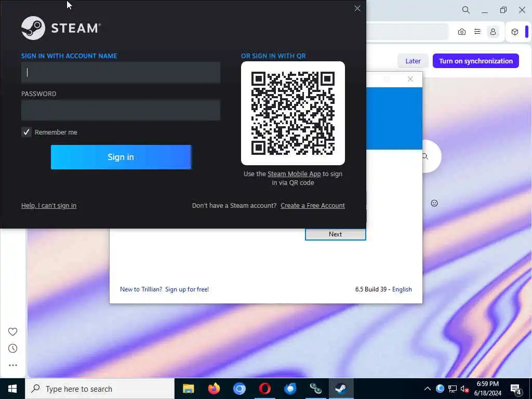Image resolution: width=532 pixels, height=399 pixels.
Task: Focus the Steam password field
Action: tap(121, 110)
